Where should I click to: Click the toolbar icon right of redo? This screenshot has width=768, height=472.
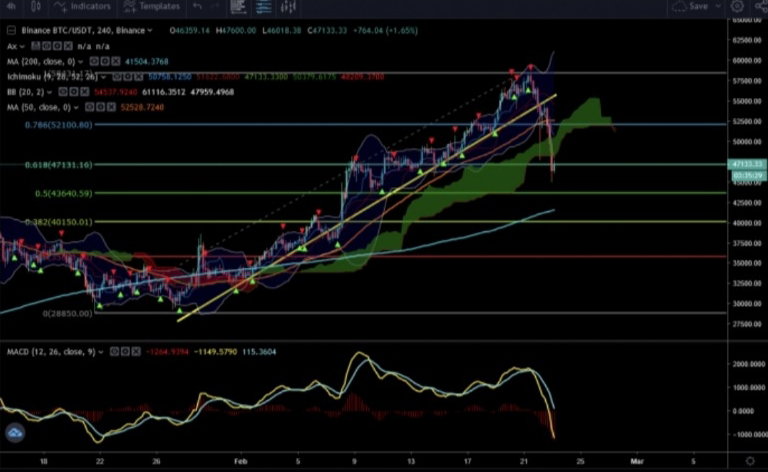coord(238,6)
